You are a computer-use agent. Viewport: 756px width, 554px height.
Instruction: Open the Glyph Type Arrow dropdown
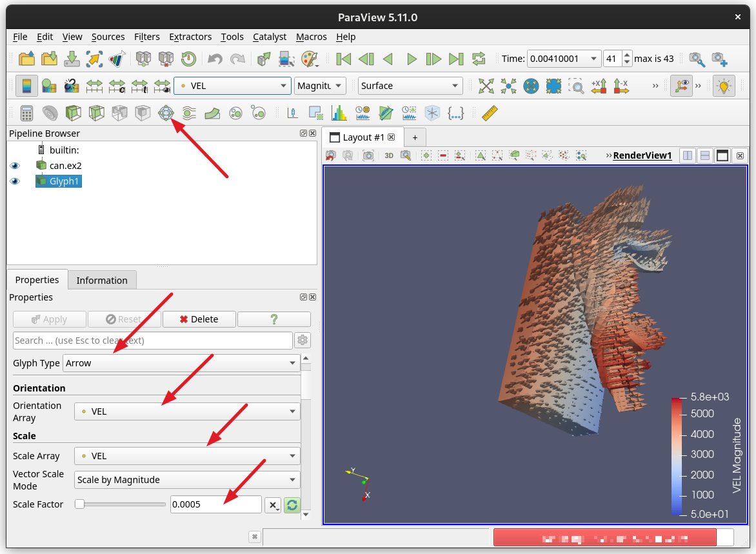[x=182, y=363]
